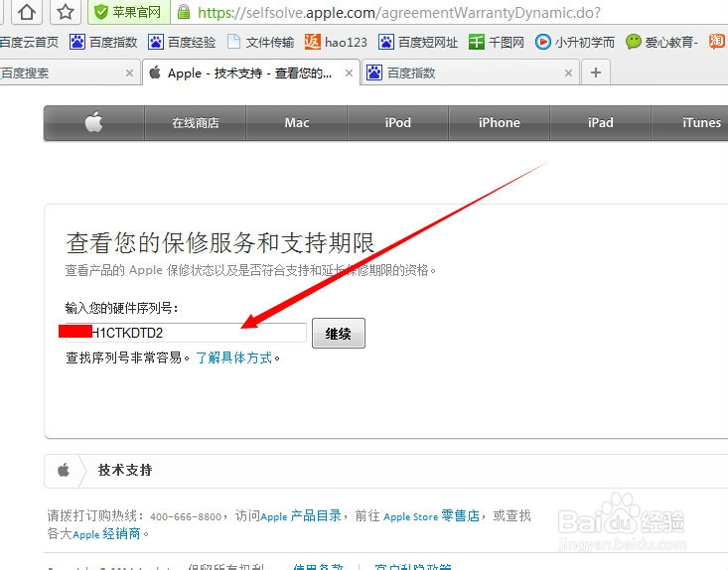
Task: Open the 百度指数 bookmark in bookmarks bar
Action: pos(103,43)
